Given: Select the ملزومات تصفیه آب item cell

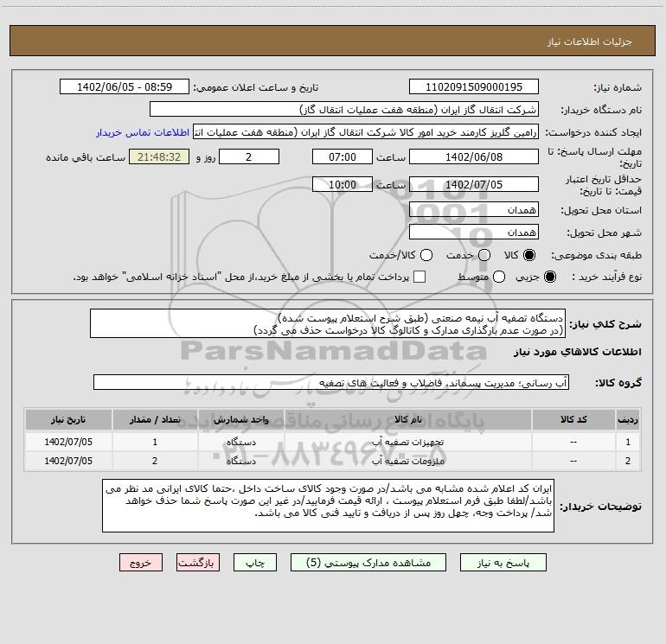Looking at the screenshot, I should [407, 461].
